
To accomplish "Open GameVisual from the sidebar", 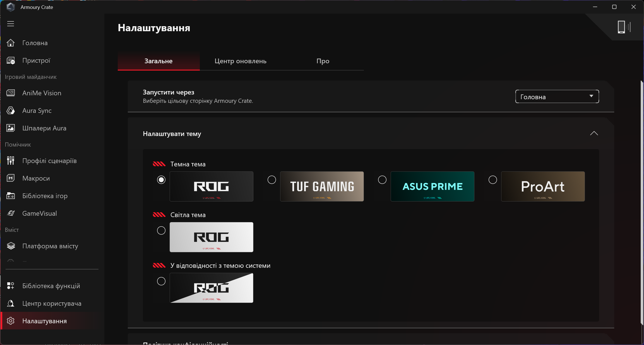I will pos(39,213).
